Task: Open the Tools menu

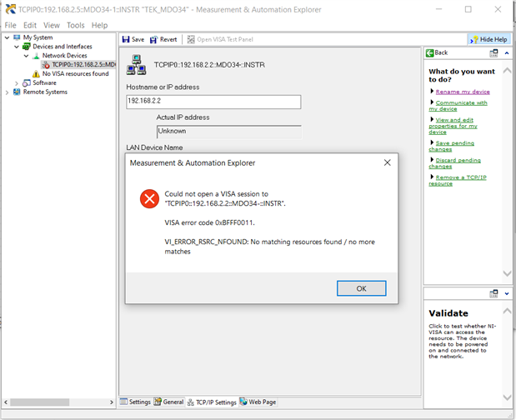Action: pyautogui.click(x=76, y=25)
